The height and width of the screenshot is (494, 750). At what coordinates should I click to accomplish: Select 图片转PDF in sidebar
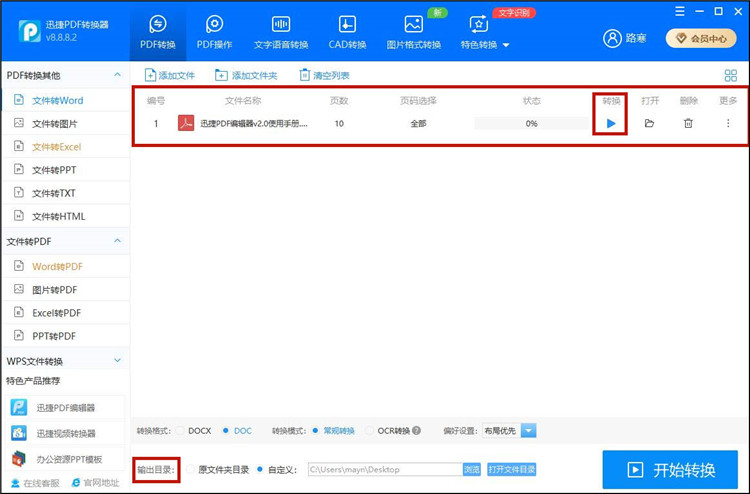tap(66, 290)
